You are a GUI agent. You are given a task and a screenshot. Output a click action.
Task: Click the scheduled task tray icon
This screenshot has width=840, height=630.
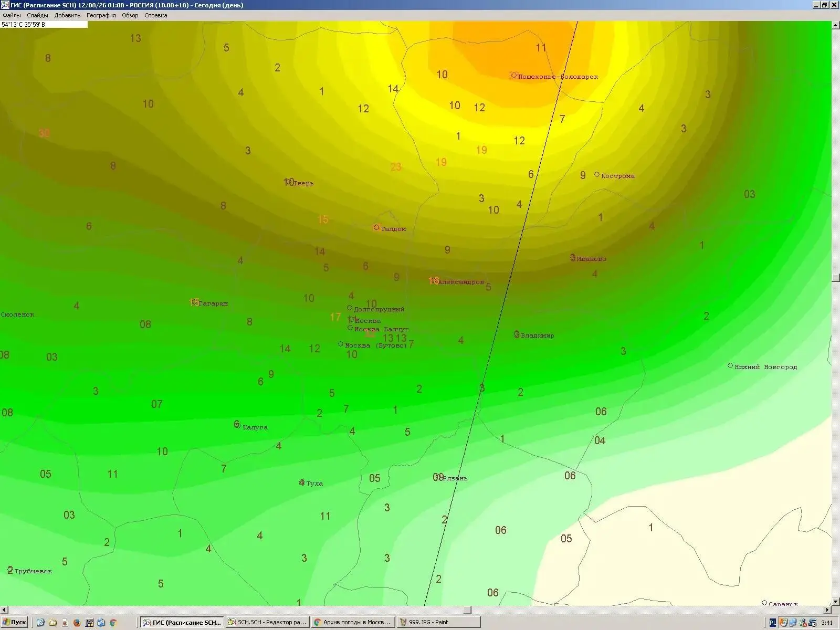[x=813, y=623]
